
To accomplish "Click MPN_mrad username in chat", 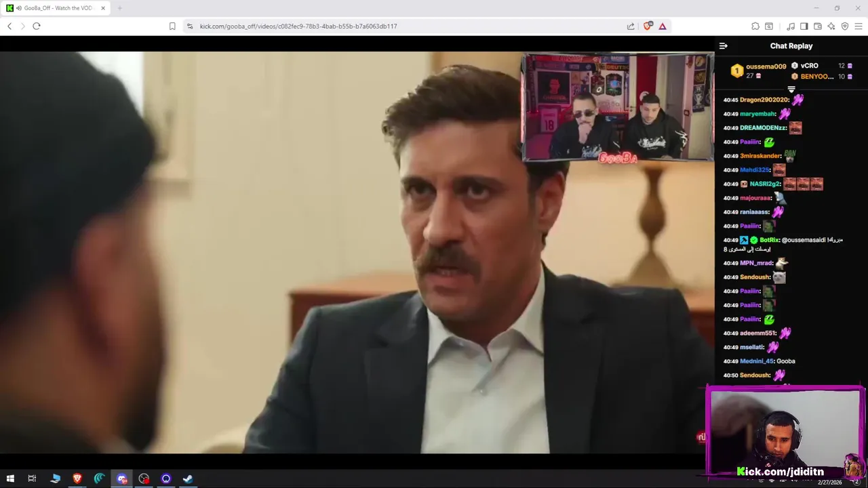I will click(x=756, y=263).
